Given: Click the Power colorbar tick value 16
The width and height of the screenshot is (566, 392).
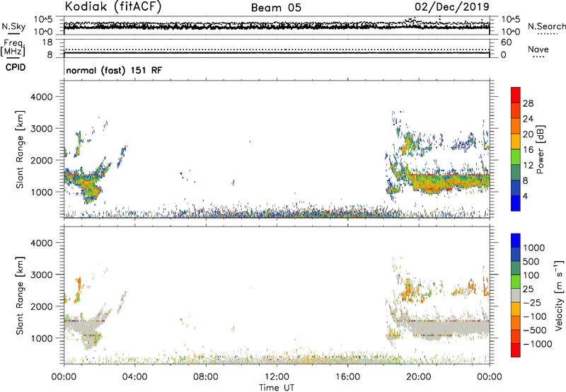Looking at the screenshot, I should 528,150.
